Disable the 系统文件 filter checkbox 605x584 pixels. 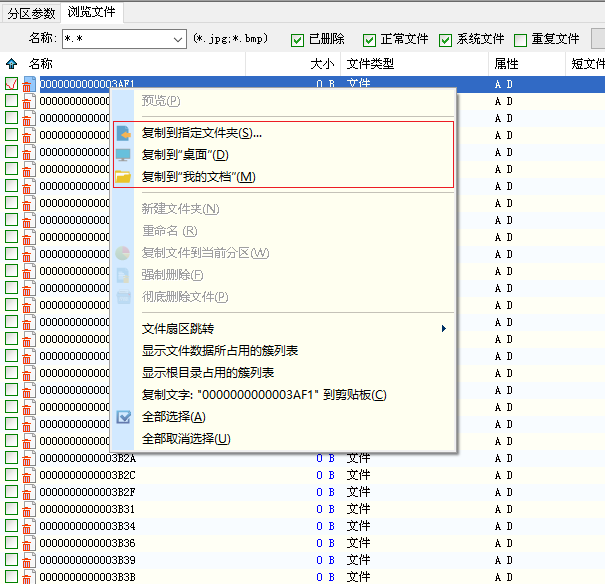click(445, 40)
